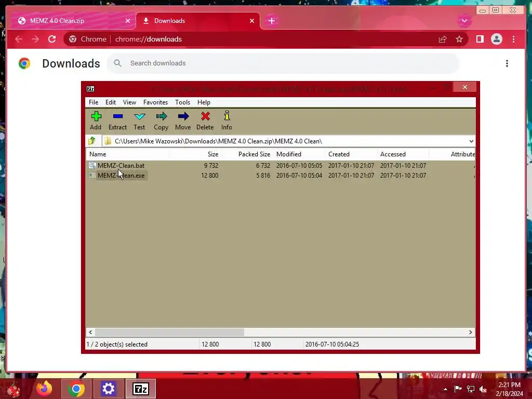This screenshot has height=399, width=532.
Task: Select the MEMZ-Clean.bat file icon
Action: pyautogui.click(x=92, y=166)
